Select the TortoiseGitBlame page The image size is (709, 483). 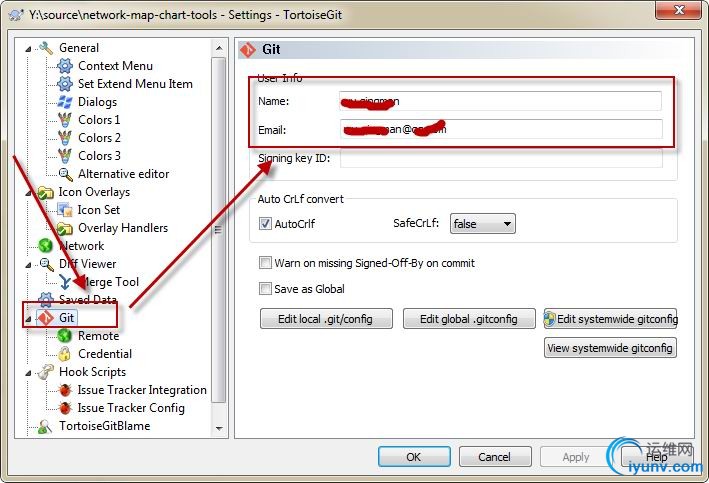tap(104, 426)
